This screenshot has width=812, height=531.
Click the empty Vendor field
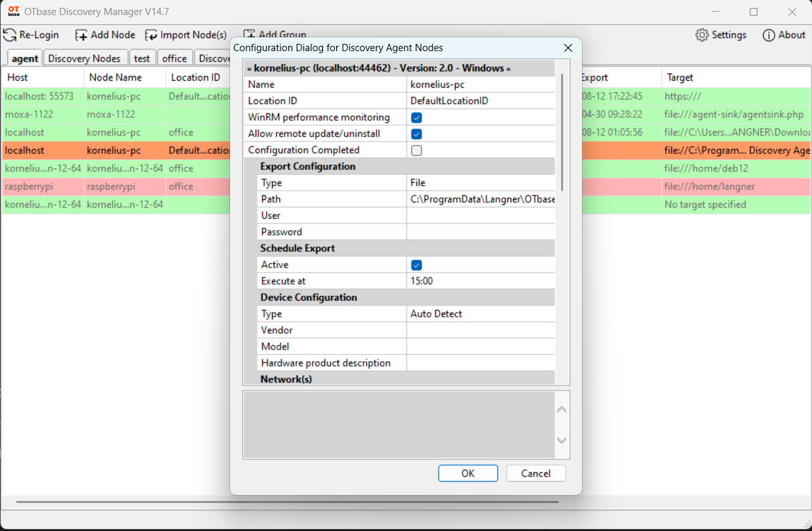480,330
